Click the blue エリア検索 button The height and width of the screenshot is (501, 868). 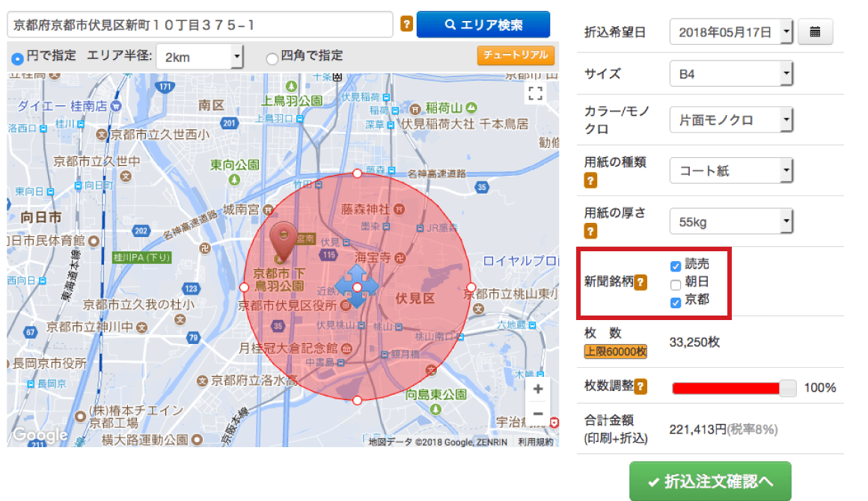click(x=483, y=25)
